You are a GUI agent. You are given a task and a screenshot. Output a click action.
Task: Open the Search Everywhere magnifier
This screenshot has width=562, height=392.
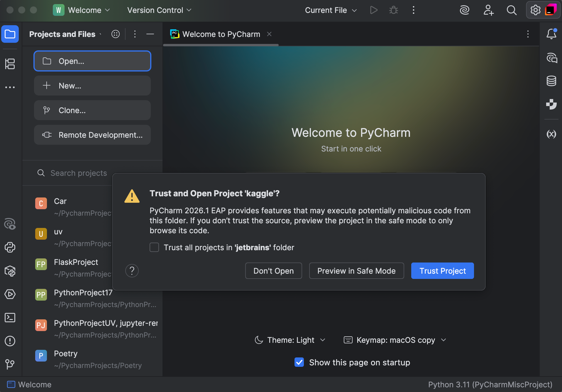pos(512,10)
